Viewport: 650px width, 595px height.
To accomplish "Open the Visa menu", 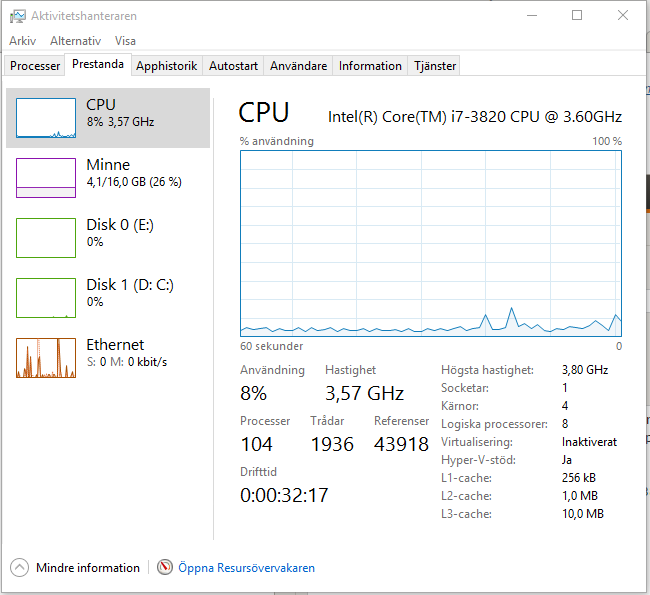I will (125, 41).
